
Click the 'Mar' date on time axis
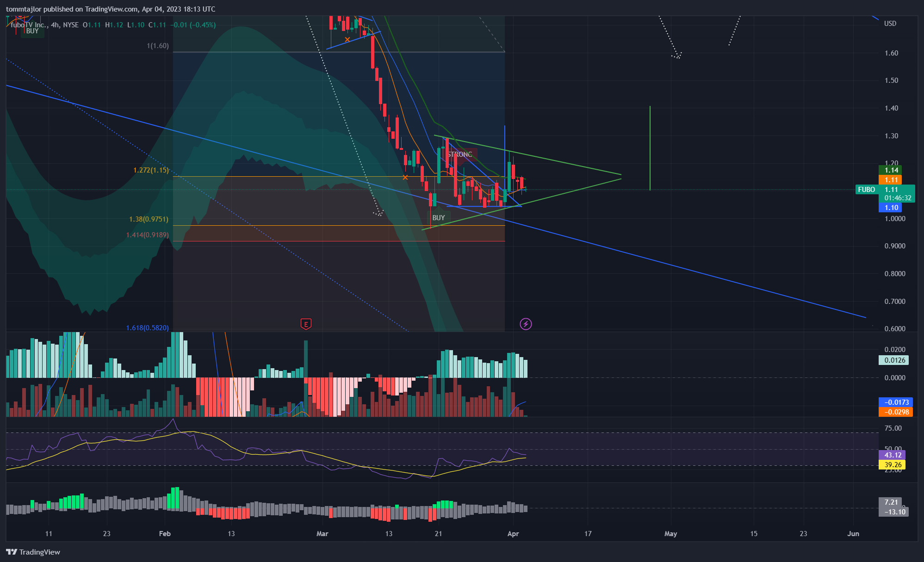pyautogui.click(x=322, y=534)
